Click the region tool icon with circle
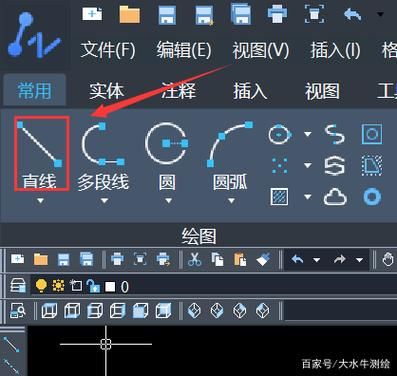 tap(372, 134)
